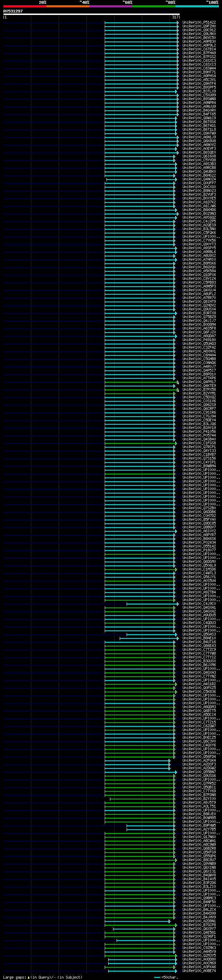Select label UniRef100_B6SQE0
The image size is (222, 980).
point(199,153)
